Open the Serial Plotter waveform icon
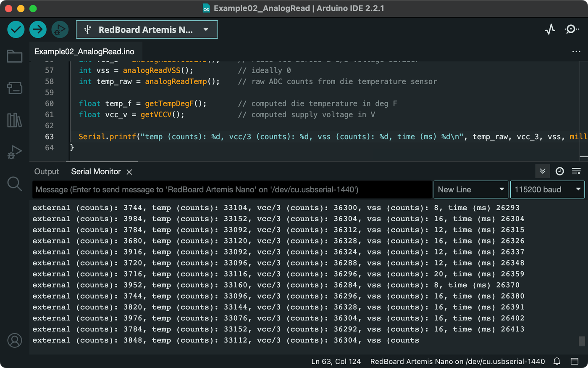 550,29
